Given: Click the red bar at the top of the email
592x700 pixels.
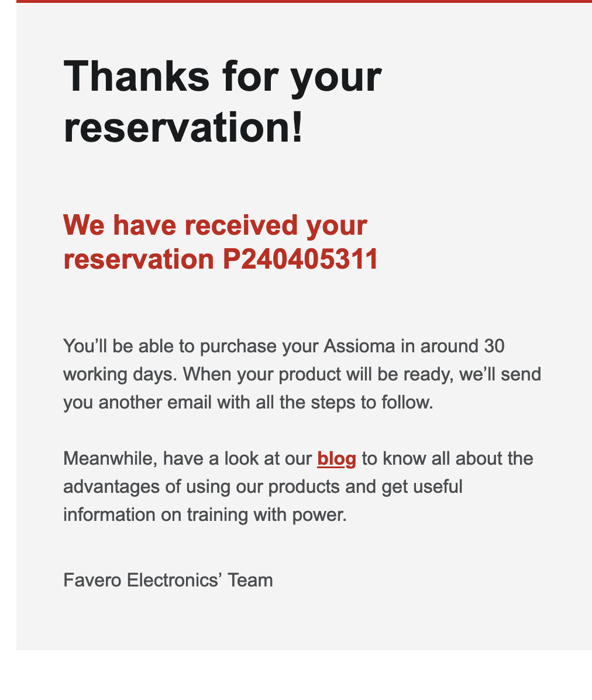Looking at the screenshot, I should pyautogui.click(x=304, y=1).
